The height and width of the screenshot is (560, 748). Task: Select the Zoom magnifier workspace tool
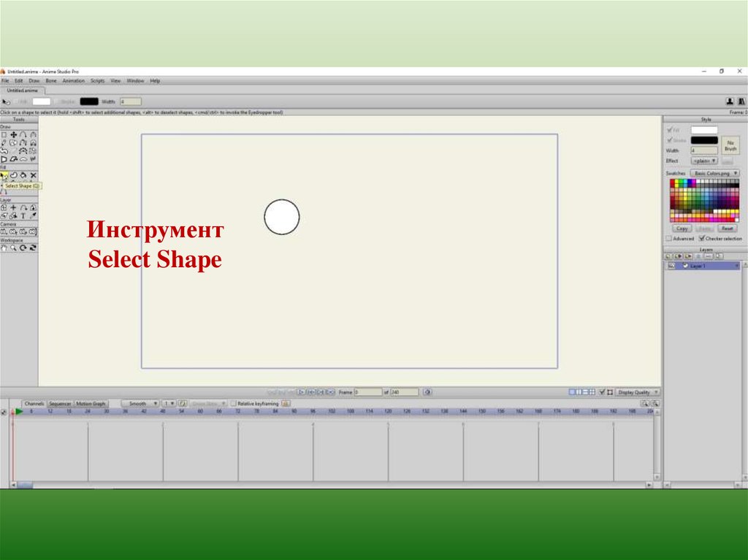coord(14,248)
